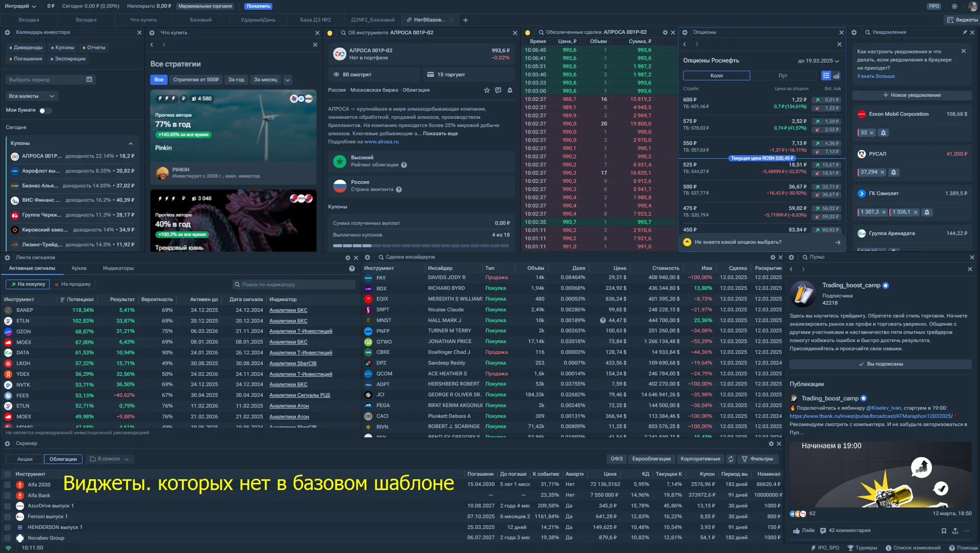Click the Поиск по индикатору search field

click(294, 285)
